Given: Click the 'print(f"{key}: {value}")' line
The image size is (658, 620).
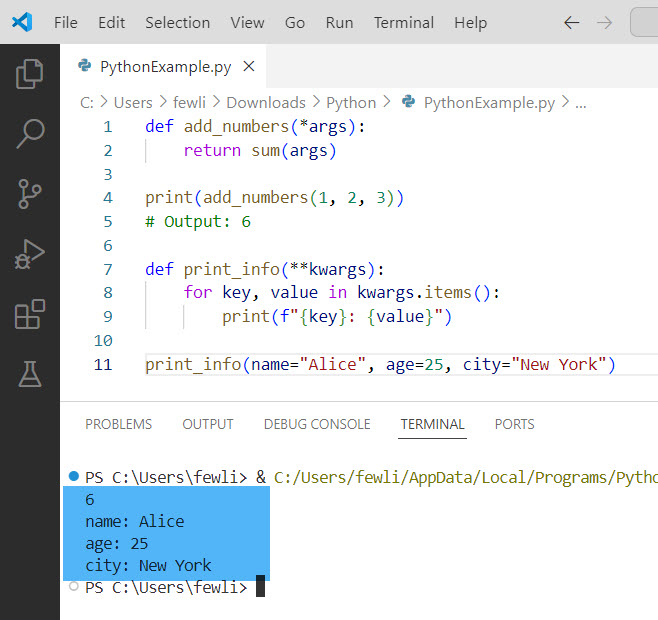Looking at the screenshot, I should [x=337, y=317].
